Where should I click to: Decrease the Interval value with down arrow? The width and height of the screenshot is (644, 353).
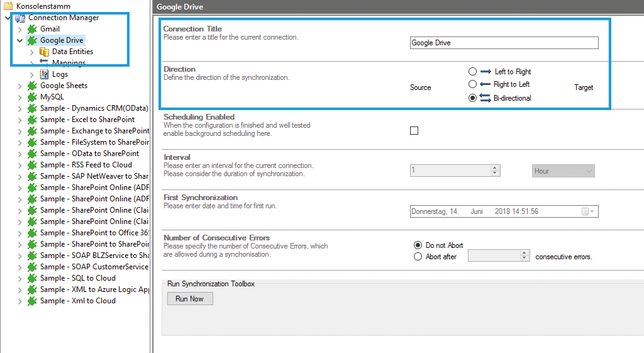tap(495, 173)
